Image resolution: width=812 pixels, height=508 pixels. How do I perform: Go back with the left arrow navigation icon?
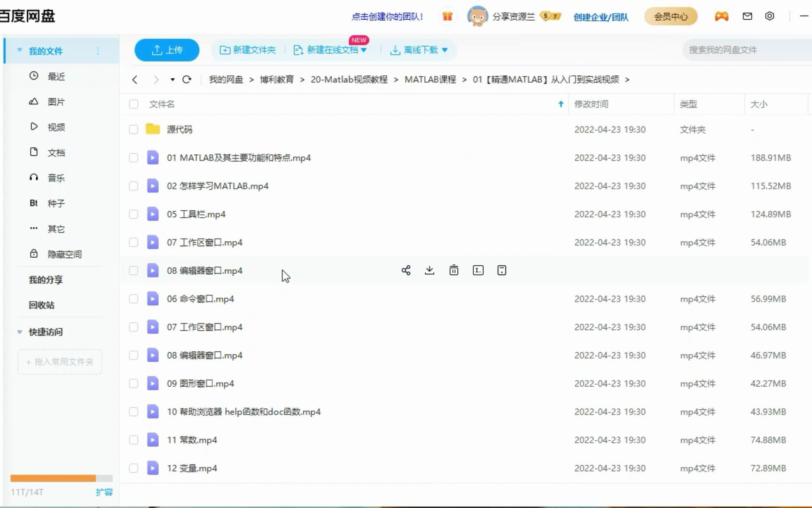tap(135, 79)
